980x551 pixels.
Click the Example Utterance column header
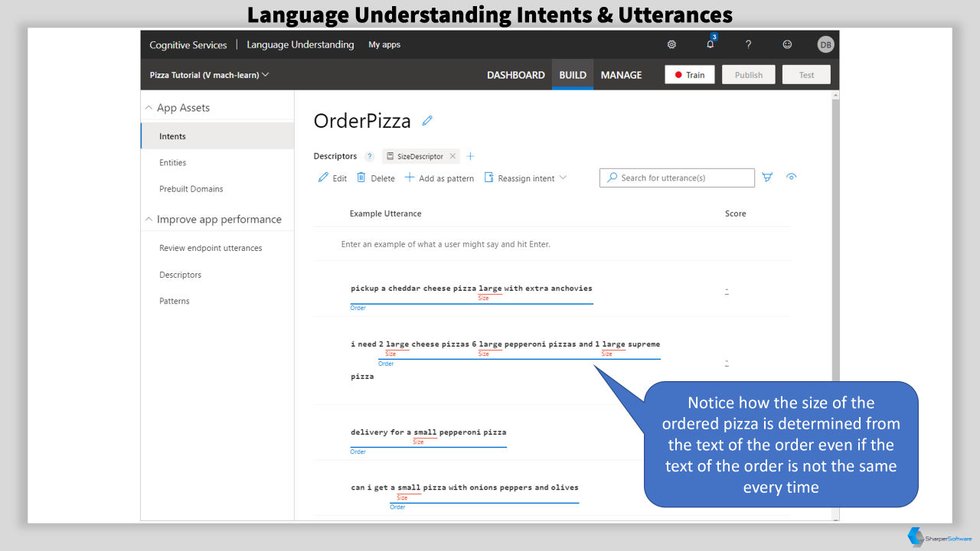click(385, 214)
